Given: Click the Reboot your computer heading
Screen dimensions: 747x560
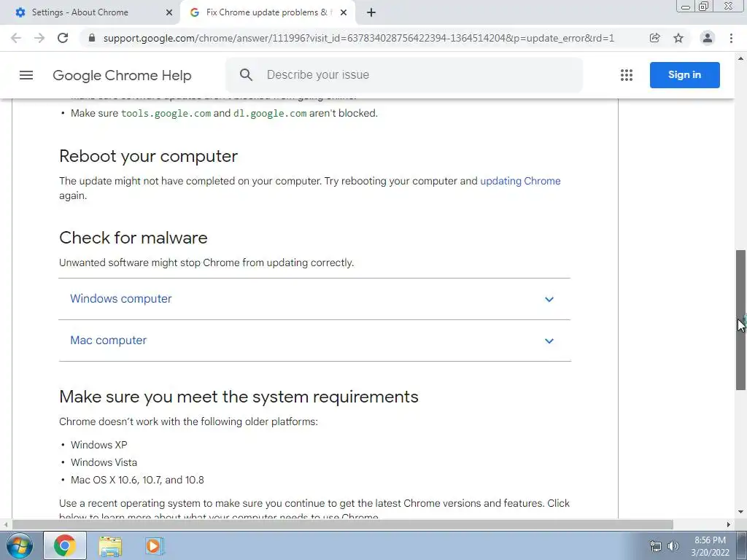Looking at the screenshot, I should pos(148,156).
